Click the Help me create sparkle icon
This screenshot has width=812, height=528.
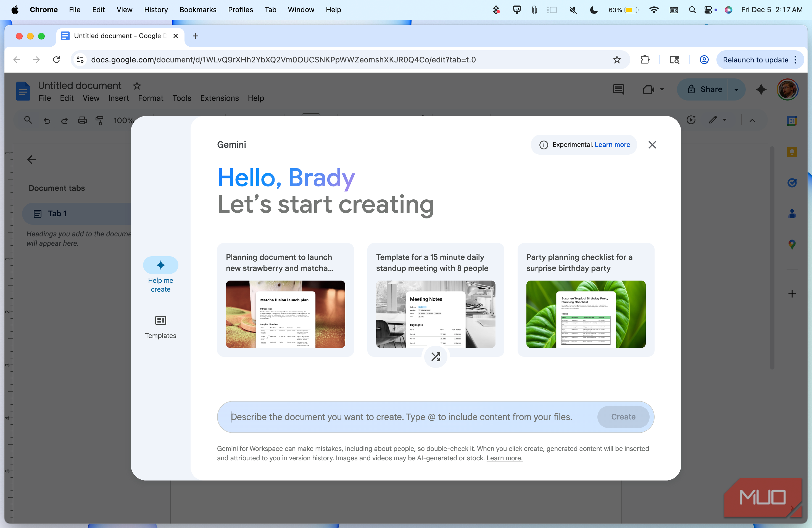point(160,265)
